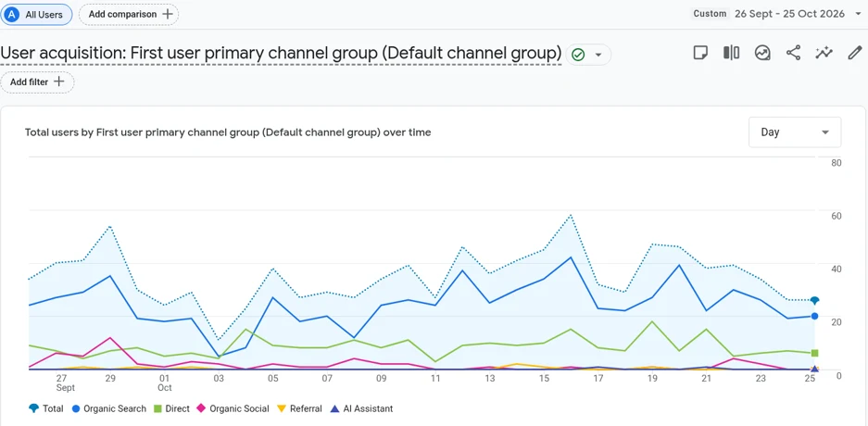Expand the report status dropdown arrow
Viewport: 868px width, 426px height.
click(598, 55)
